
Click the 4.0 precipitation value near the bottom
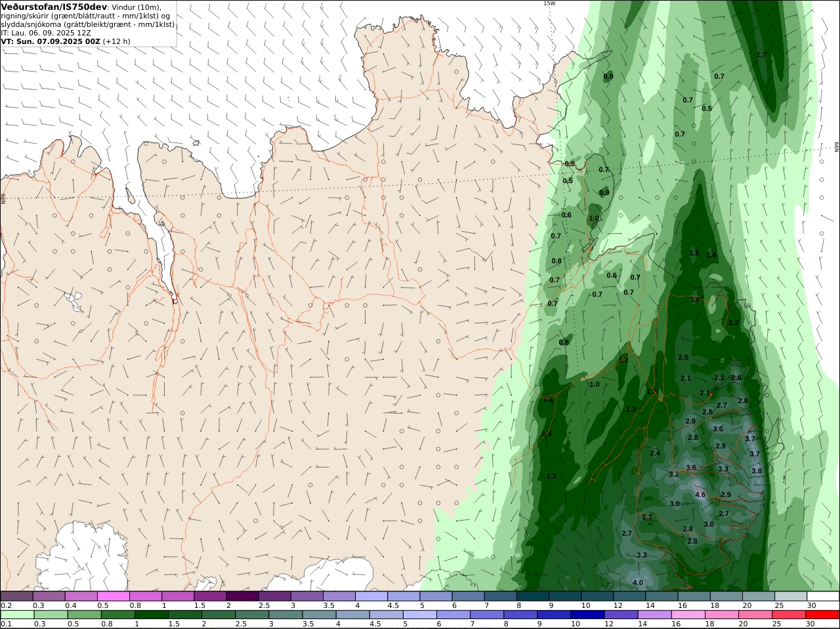[638, 582]
